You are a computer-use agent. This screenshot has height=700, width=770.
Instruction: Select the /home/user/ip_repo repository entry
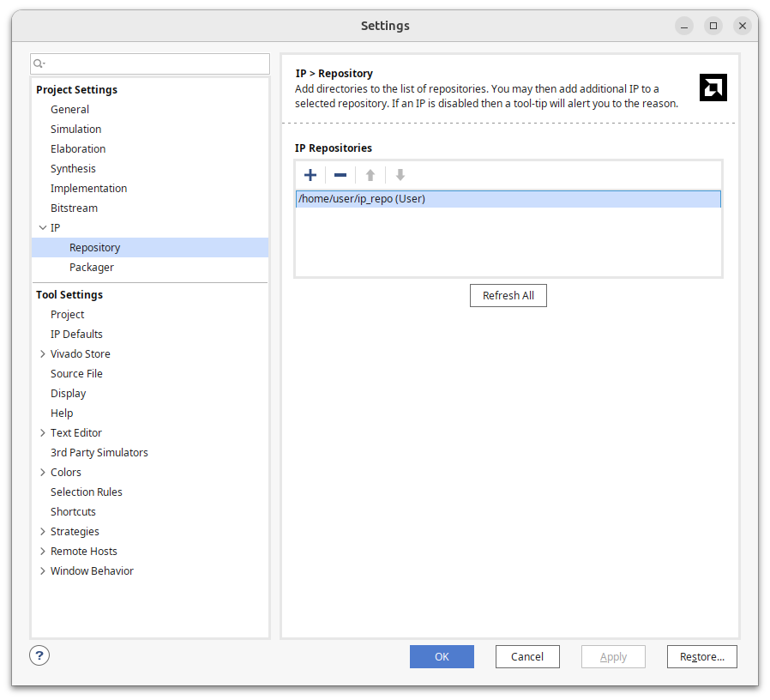point(508,199)
